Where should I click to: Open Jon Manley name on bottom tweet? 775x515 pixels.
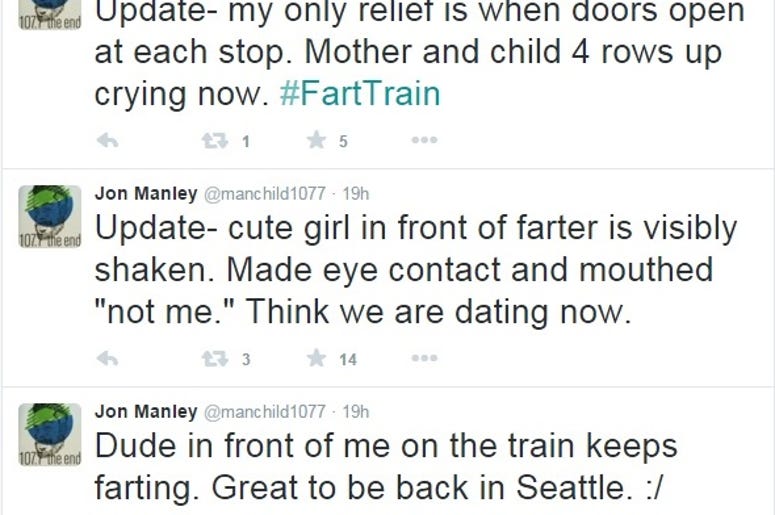tap(146, 411)
